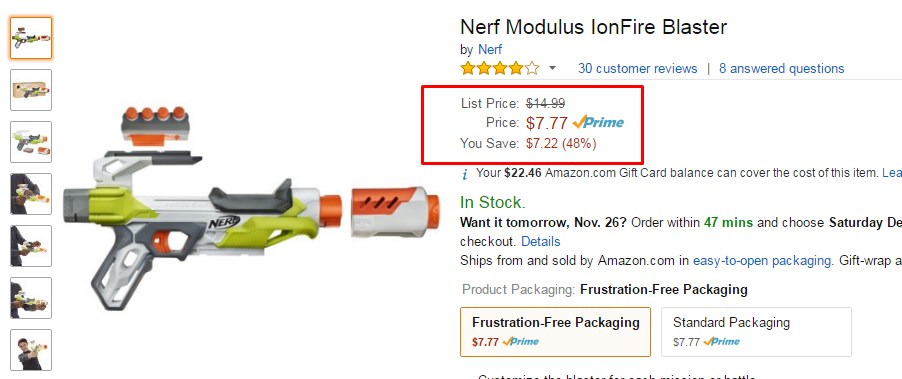Open the delivery Details link
This screenshot has width=902, height=379.
click(x=541, y=242)
